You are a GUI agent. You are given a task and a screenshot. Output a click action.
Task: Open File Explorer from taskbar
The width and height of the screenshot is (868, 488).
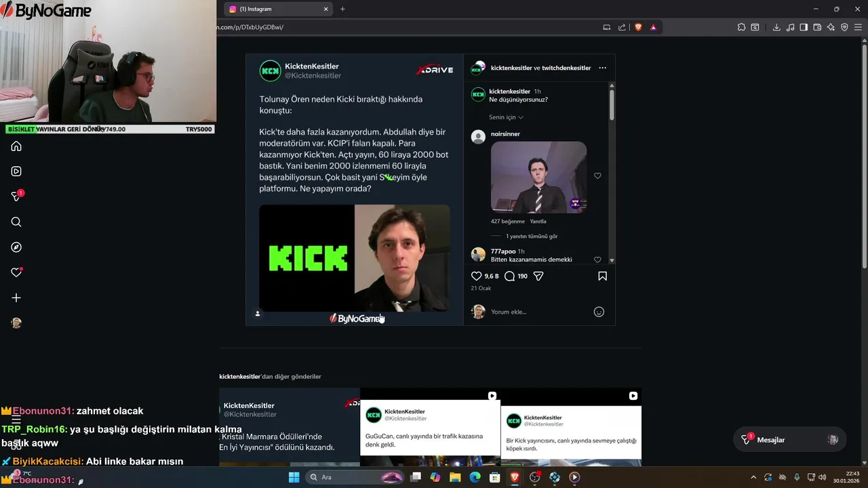(455, 477)
